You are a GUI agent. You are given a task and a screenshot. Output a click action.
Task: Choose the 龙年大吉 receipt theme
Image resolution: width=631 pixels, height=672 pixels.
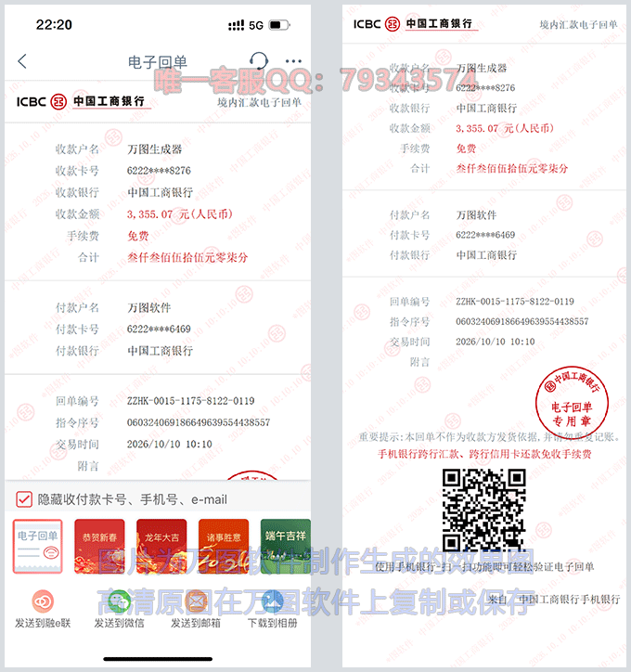coord(161,546)
